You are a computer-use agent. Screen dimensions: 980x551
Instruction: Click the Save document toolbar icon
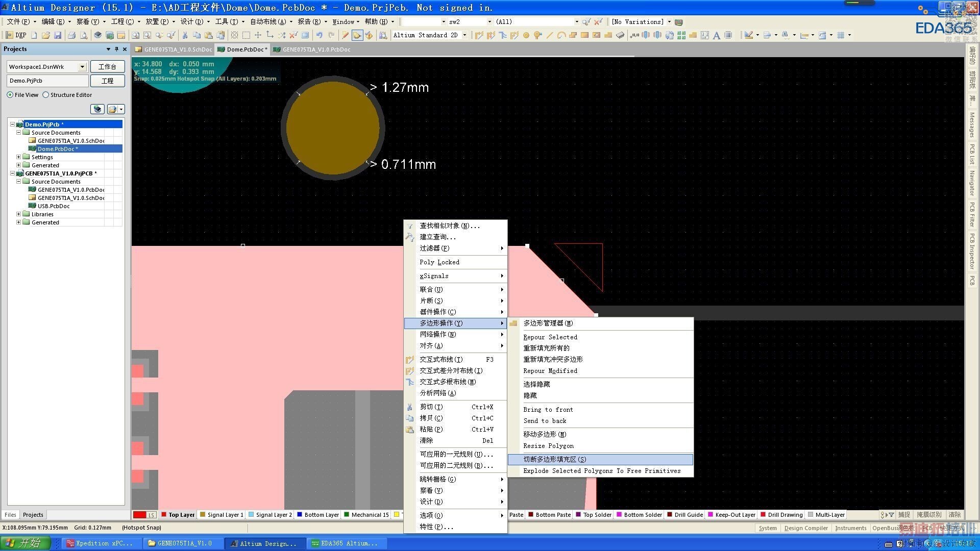[x=58, y=35]
